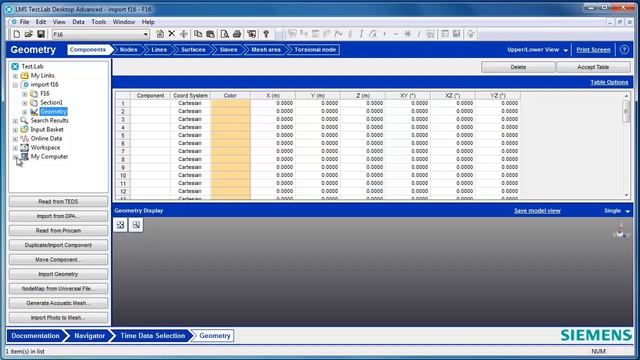Click the table vertical scrollbar thumb
Screen dimensions: 640x360
click(626, 111)
